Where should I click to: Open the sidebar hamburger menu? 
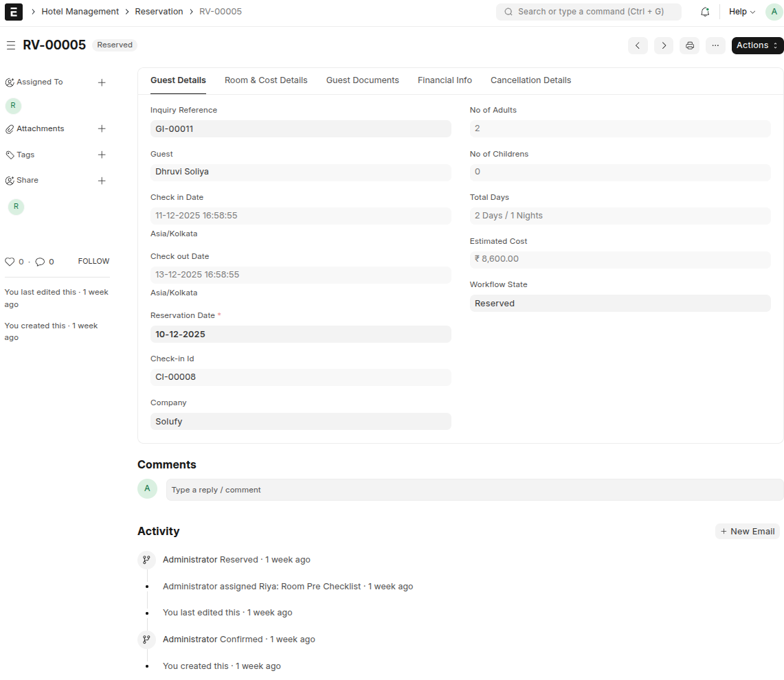click(11, 45)
